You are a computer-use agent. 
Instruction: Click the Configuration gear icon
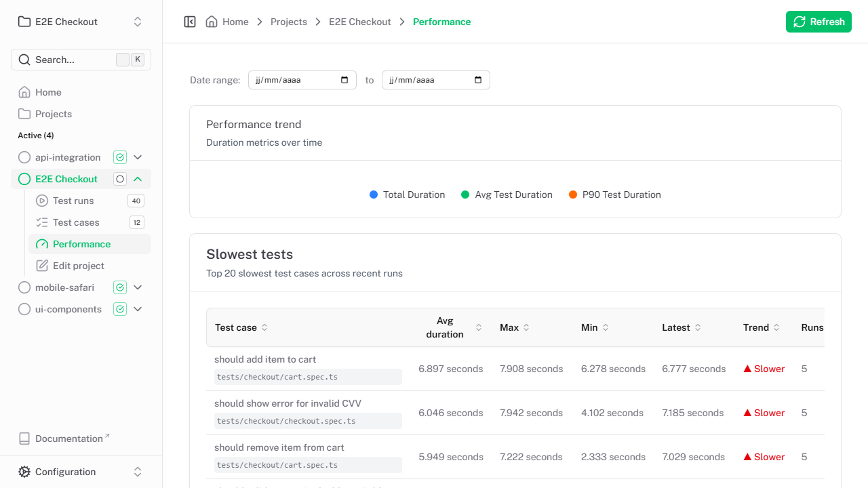24,472
